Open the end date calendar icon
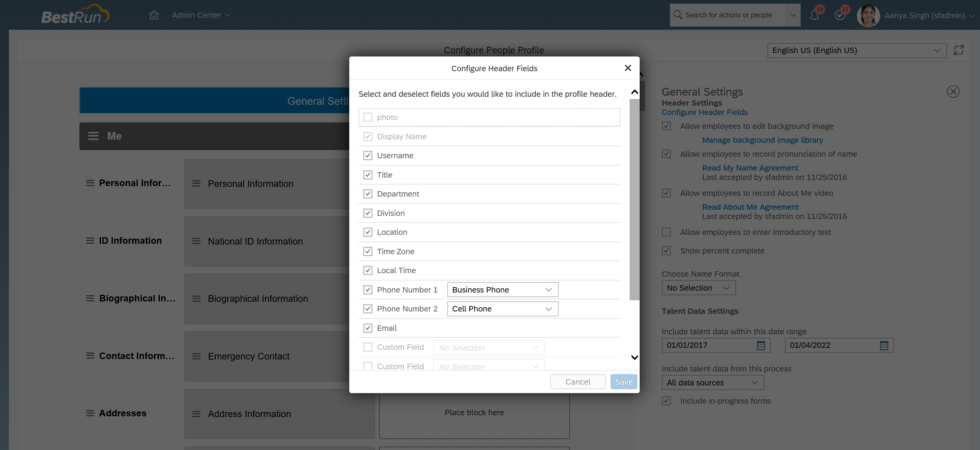This screenshot has height=450, width=980. point(884,345)
